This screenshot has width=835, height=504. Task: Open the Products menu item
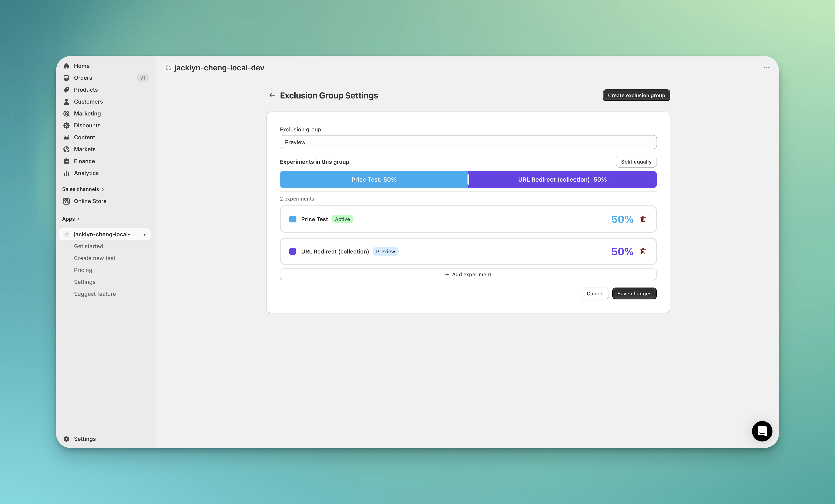click(x=105, y=90)
